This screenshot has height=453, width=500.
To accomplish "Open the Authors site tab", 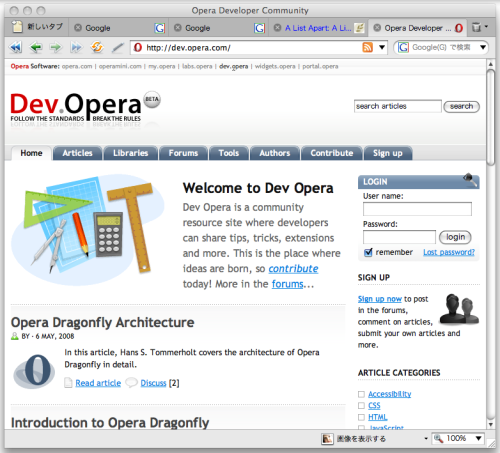I will [x=275, y=153].
